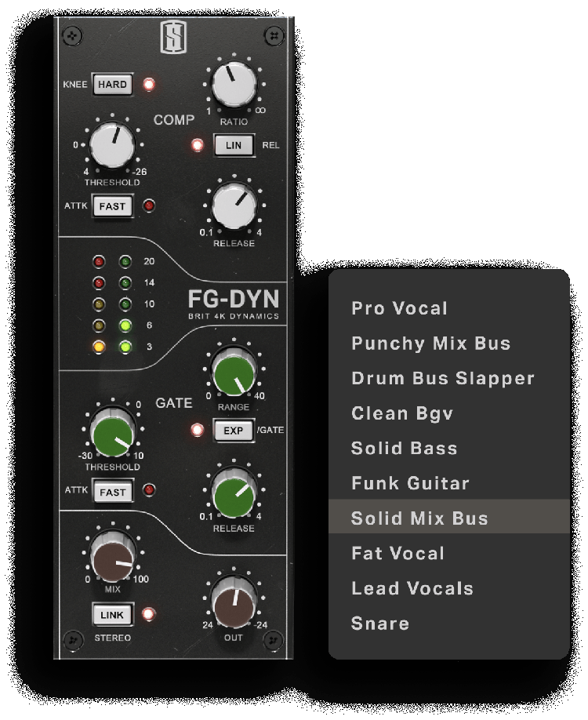
Task: Click the STEREO label under LINK
Action: (112, 638)
